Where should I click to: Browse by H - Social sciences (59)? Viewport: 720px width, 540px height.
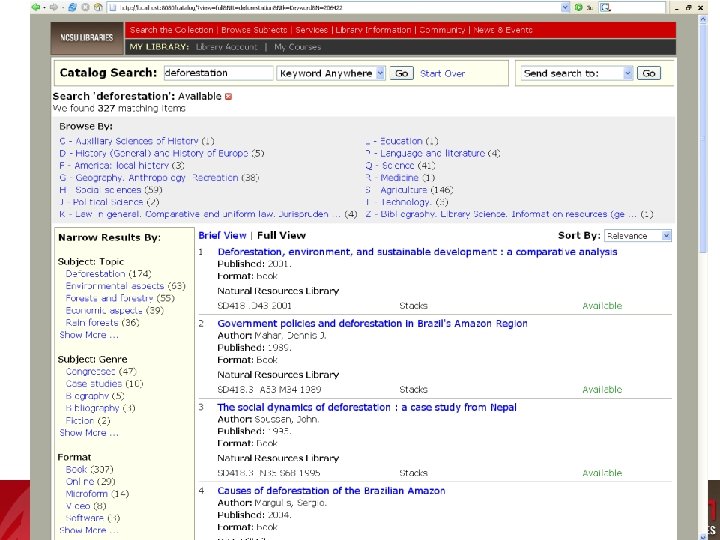(111, 190)
